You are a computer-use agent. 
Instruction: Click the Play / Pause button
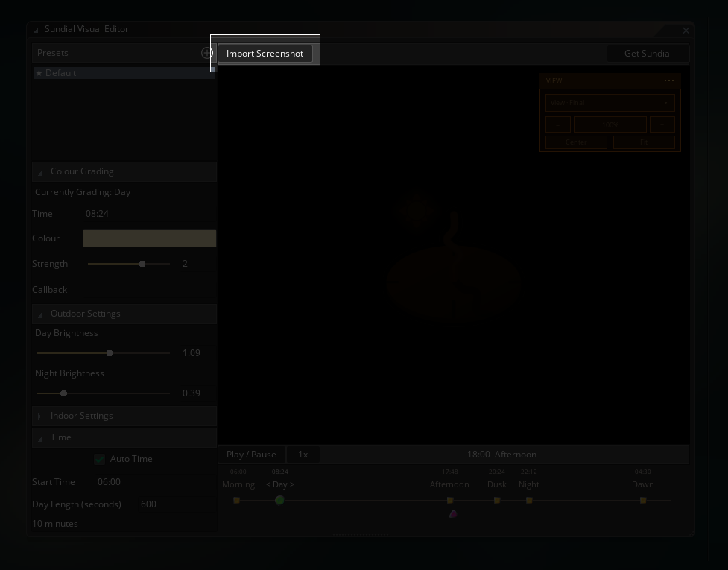(x=251, y=455)
